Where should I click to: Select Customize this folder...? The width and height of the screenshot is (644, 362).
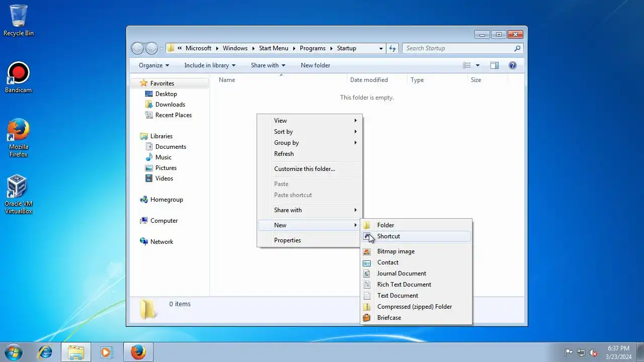[x=309, y=169]
